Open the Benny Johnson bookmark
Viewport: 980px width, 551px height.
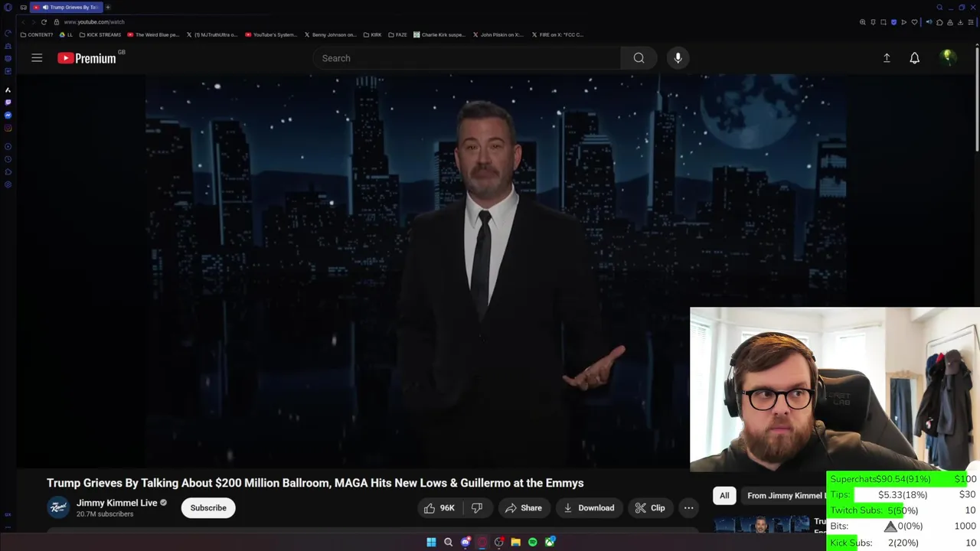(x=331, y=34)
